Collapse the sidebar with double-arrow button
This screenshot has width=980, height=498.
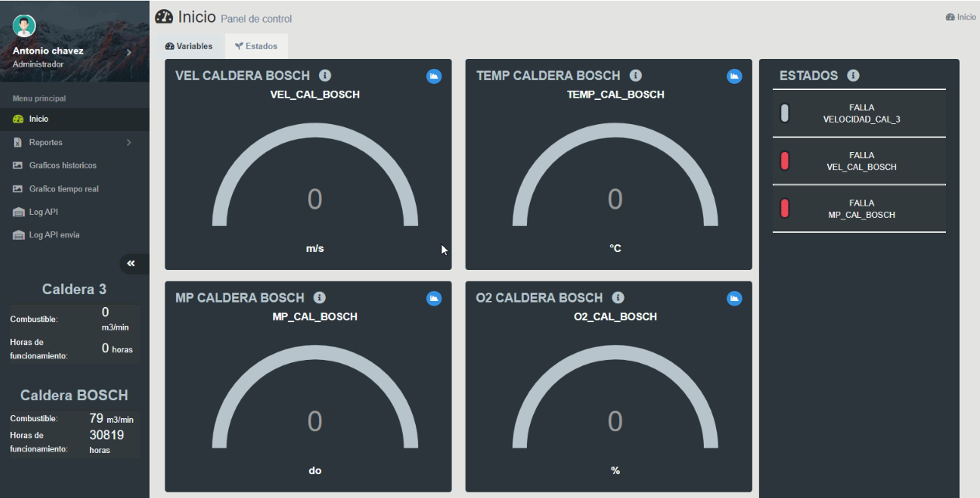tap(131, 264)
